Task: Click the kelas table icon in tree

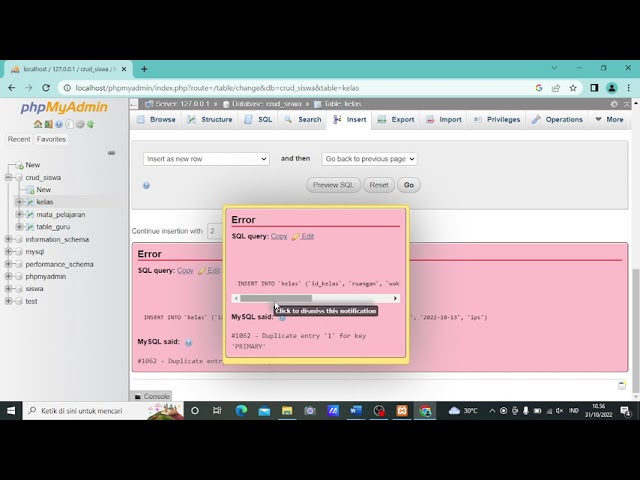Action: pos(30,202)
